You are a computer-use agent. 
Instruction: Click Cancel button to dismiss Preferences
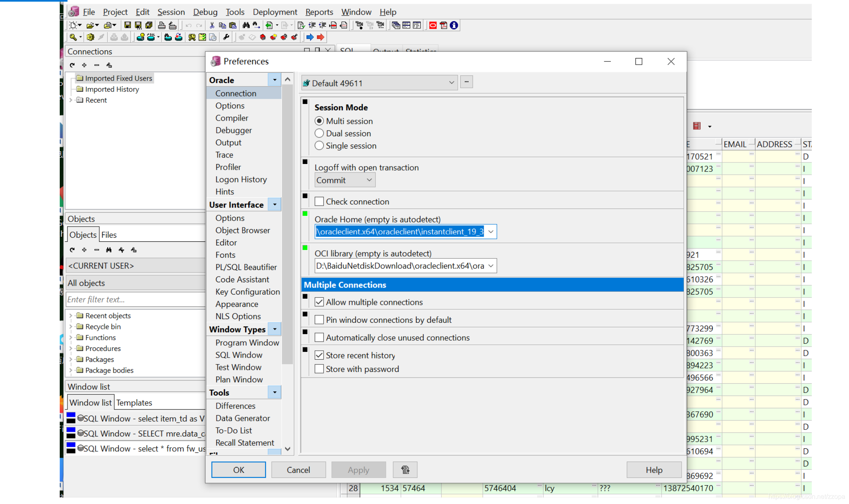click(x=298, y=470)
